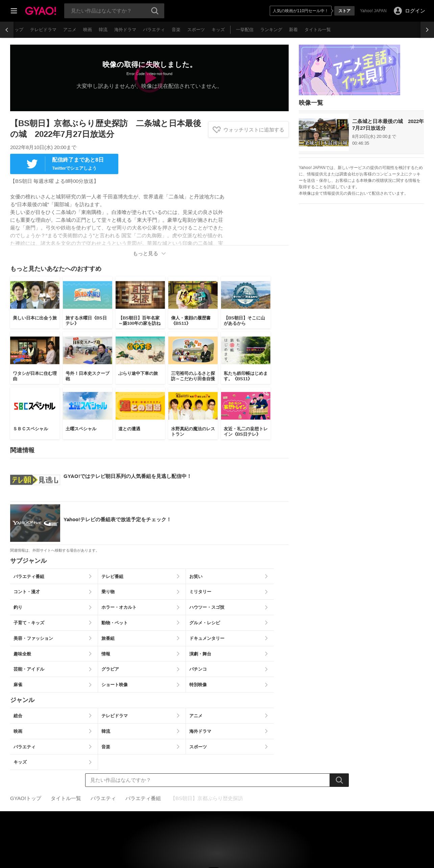Screen dimensions: 434x868
Task: Open 私たち鉄印帳はじめます card
Action: pyautogui.click(x=246, y=358)
